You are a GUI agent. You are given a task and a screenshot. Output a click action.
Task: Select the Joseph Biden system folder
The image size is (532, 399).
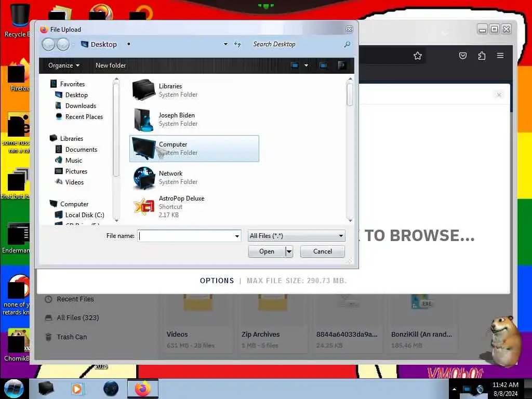click(x=194, y=119)
